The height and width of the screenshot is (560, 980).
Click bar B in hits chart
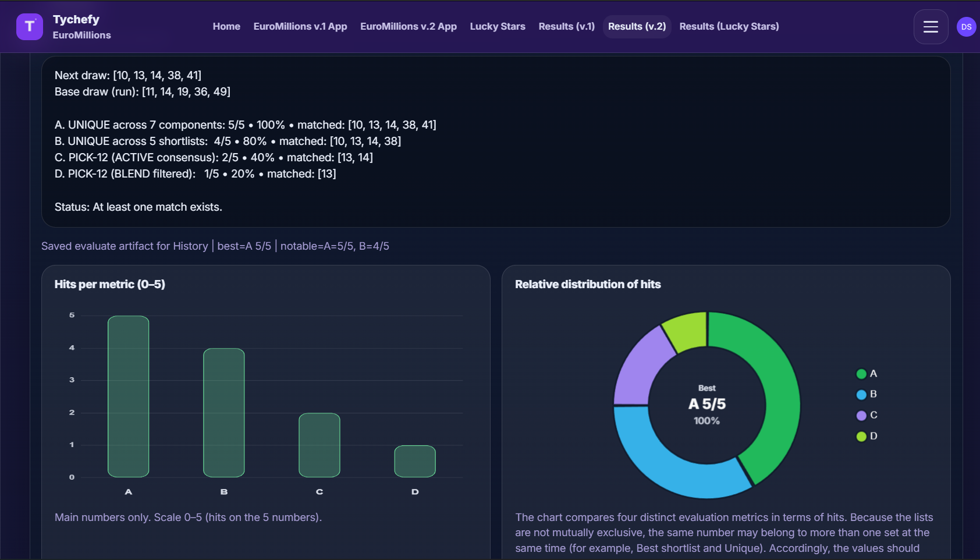click(224, 413)
